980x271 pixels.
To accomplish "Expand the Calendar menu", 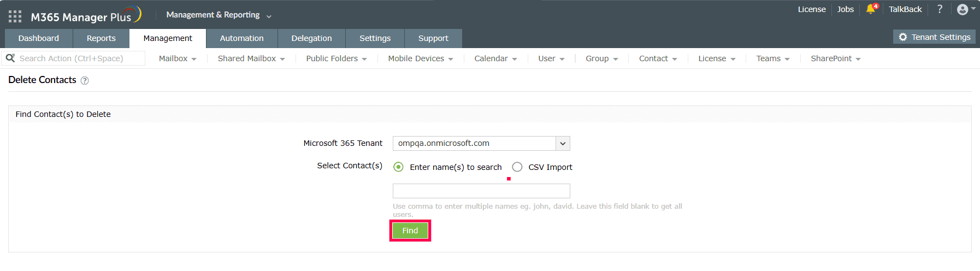I will coord(495,58).
